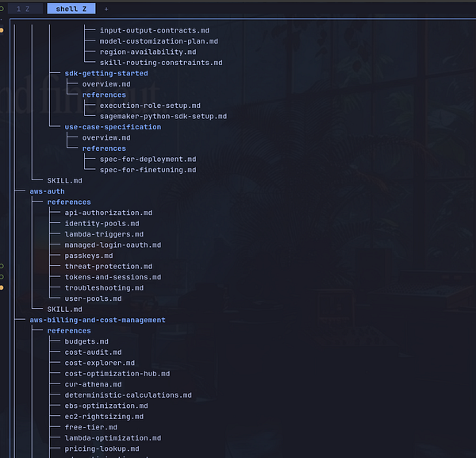Select the "shell Z" tab
The image size is (476, 458).
(x=71, y=9)
